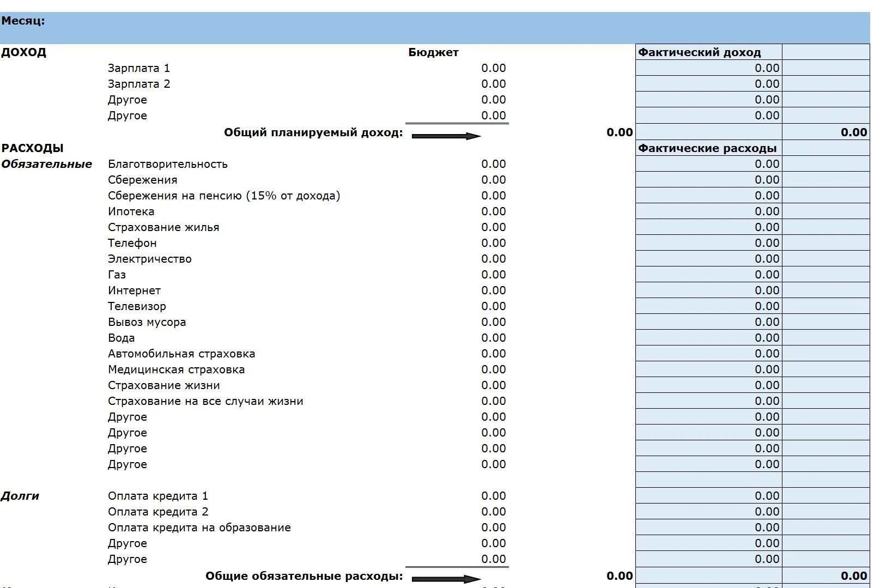Viewport: 874px width, 588px height.
Task: Select the bold actual mandatory expenses total cell
Action: tap(826, 575)
